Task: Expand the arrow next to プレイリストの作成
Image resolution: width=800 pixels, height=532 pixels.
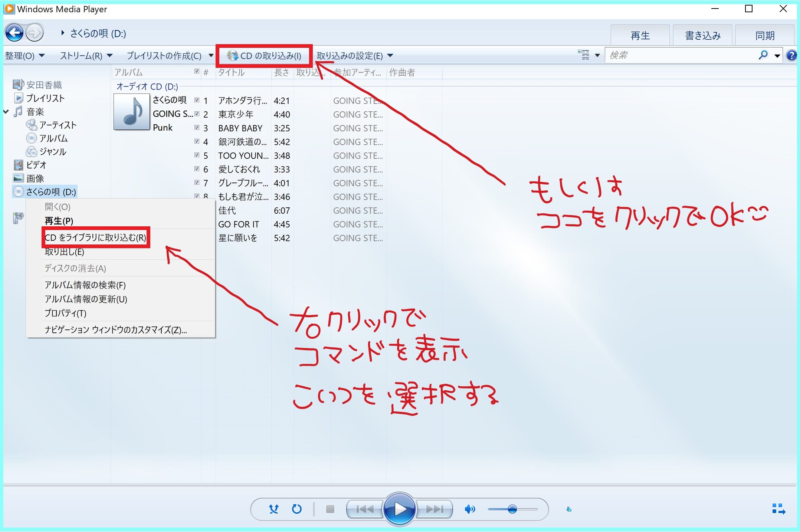Action: (x=211, y=56)
